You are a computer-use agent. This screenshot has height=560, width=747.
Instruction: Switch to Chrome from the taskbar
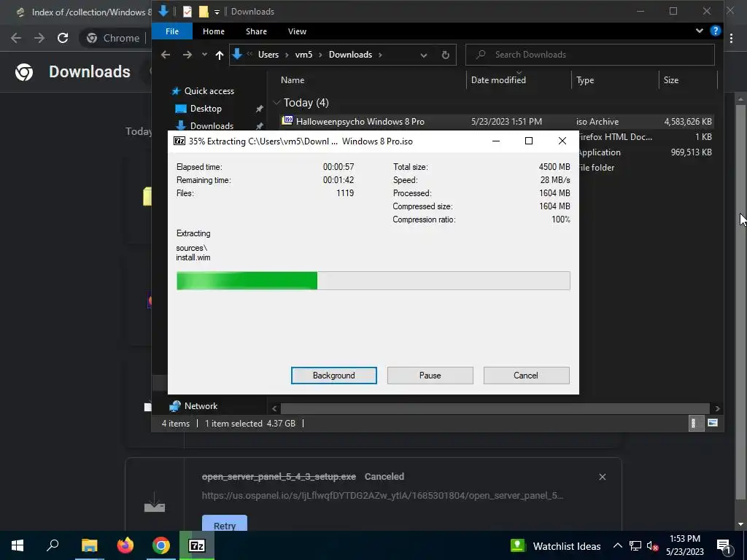point(161,545)
